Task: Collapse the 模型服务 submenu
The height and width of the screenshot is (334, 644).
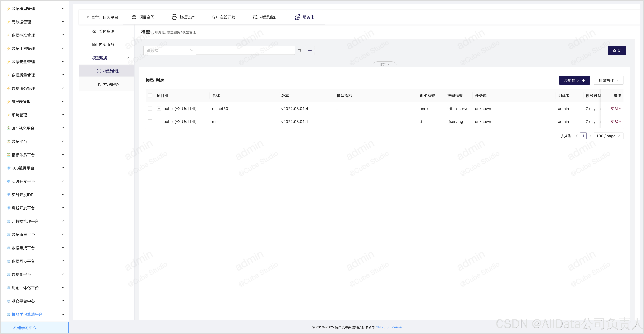Action: point(128,58)
